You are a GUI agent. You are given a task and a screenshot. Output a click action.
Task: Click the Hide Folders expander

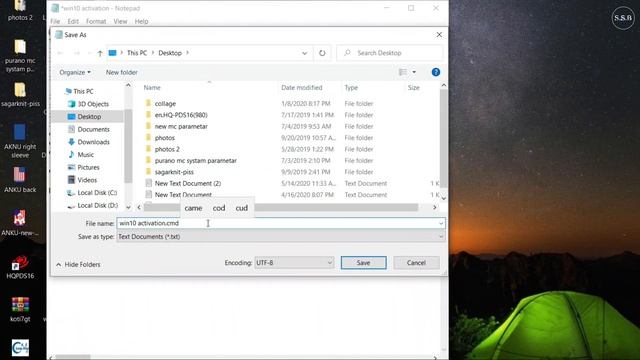[x=78, y=264]
